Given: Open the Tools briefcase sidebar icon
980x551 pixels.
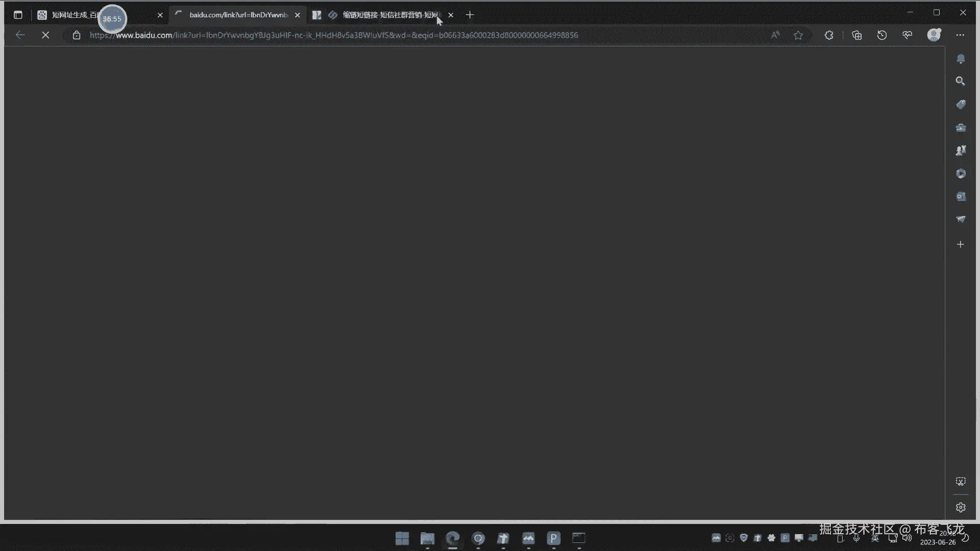Looking at the screenshot, I should (961, 128).
